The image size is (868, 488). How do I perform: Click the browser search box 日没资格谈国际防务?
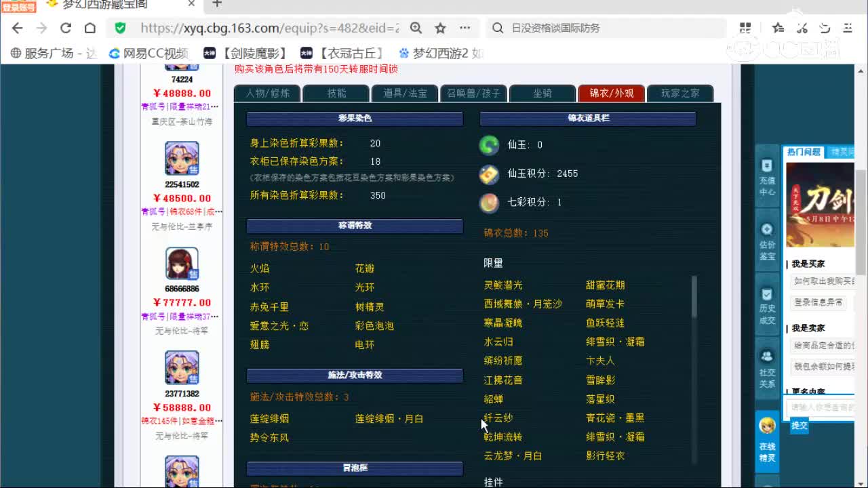pos(607,28)
